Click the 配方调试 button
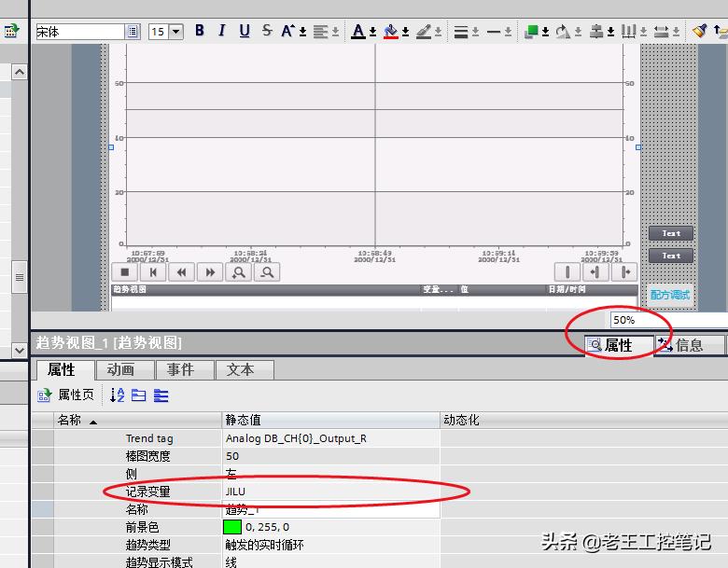This screenshot has width=728, height=568. coord(670,295)
